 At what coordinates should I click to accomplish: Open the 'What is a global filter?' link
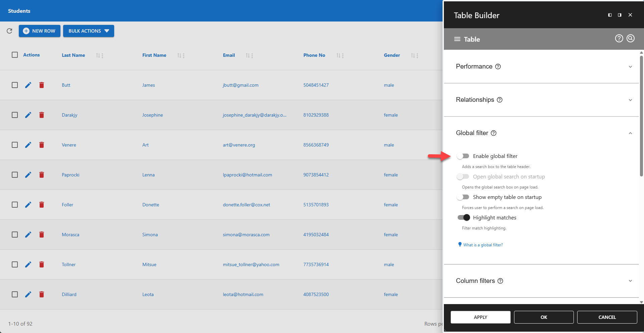(x=482, y=245)
